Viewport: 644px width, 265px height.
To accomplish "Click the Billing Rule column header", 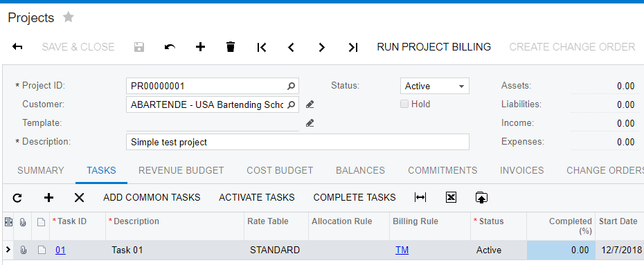I will click(x=430, y=226).
